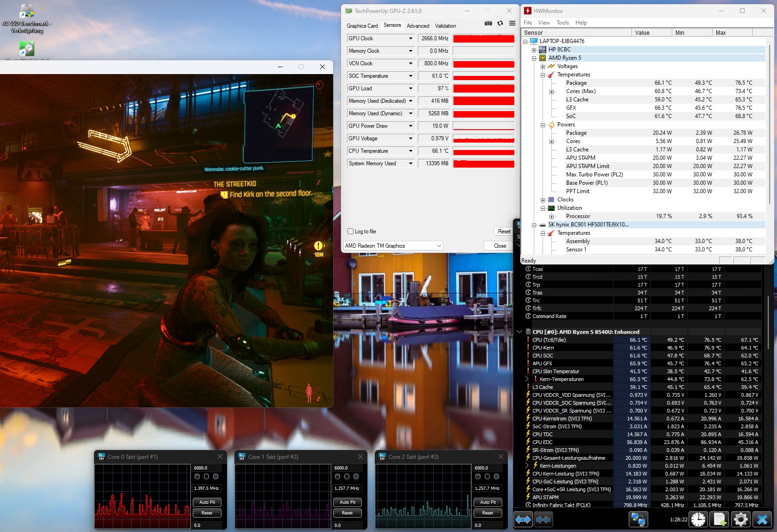Open the GPU Clock sensor dropdown

[x=411, y=38]
